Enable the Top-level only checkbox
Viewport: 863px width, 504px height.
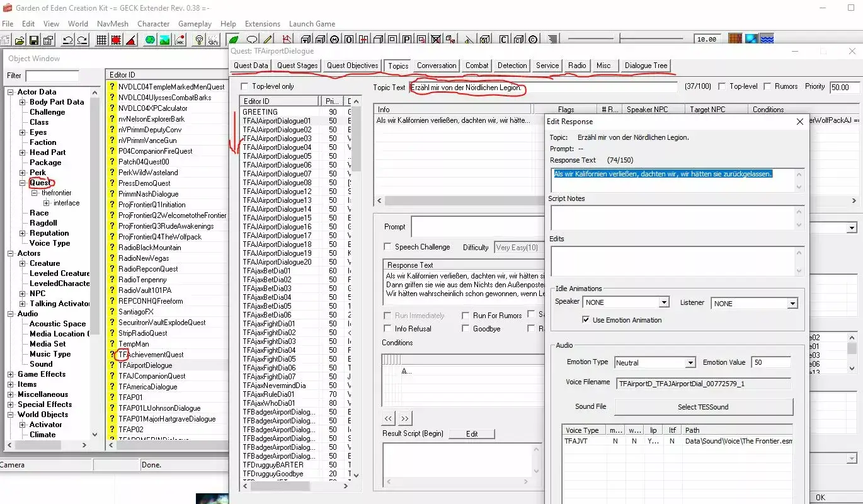click(x=245, y=86)
